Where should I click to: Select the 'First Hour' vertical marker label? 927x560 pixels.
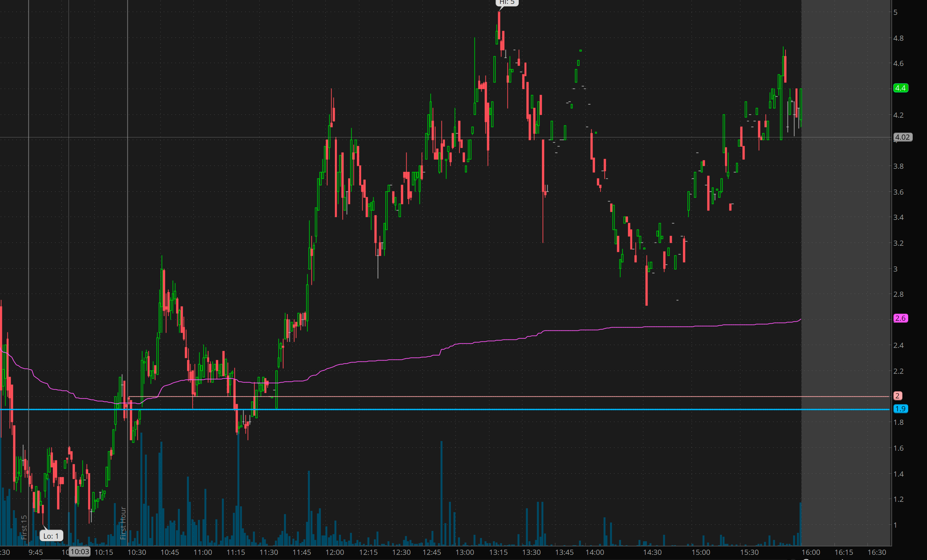(x=123, y=523)
